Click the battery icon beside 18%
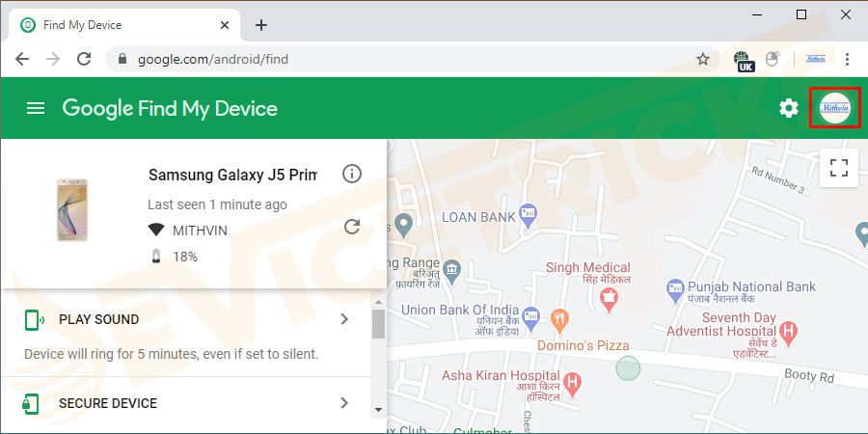The image size is (868, 434). [156, 257]
